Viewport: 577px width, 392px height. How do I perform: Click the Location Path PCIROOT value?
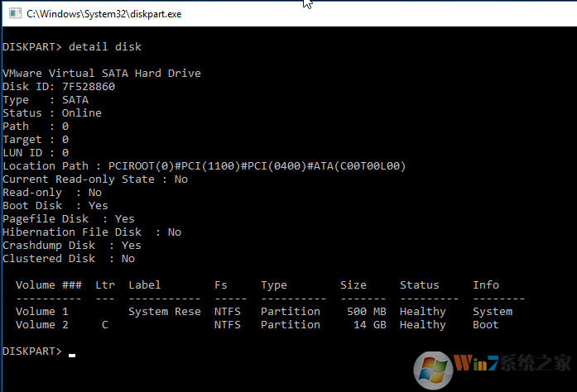[257, 166]
